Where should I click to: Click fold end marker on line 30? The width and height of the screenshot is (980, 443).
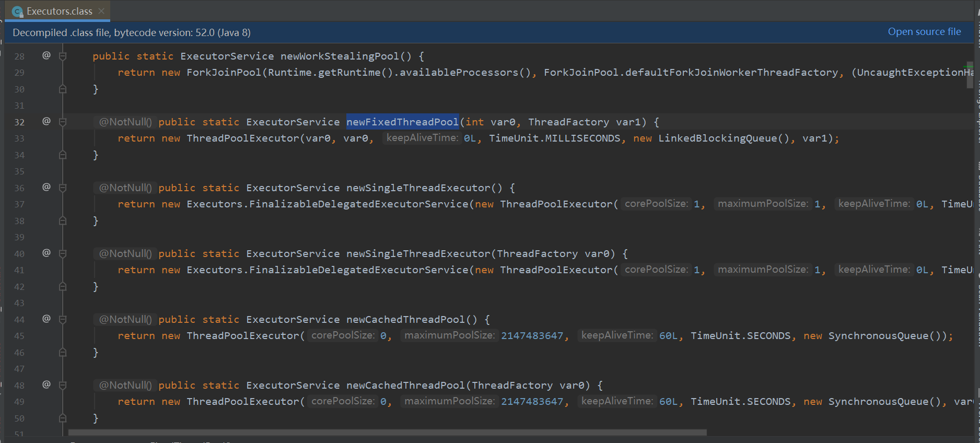pos(63,89)
